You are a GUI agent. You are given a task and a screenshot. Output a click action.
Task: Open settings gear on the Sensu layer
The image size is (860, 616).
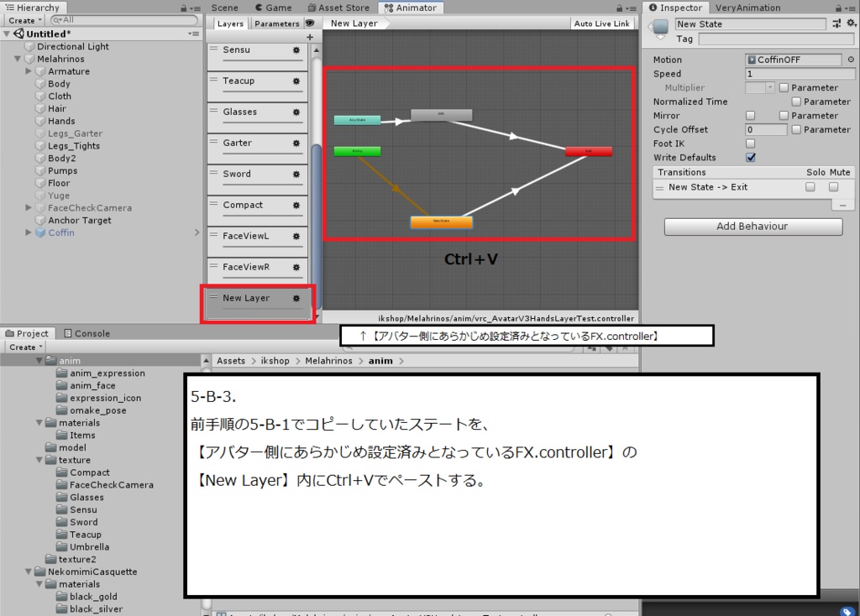click(298, 50)
